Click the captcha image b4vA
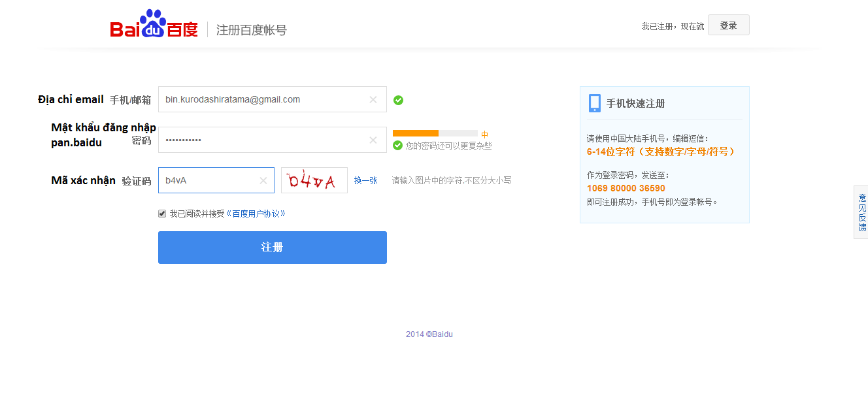 point(314,180)
